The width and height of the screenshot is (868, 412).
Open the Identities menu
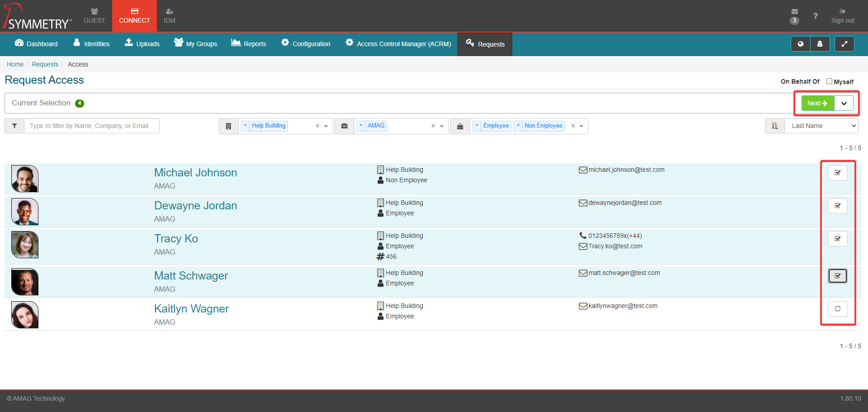click(91, 44)
